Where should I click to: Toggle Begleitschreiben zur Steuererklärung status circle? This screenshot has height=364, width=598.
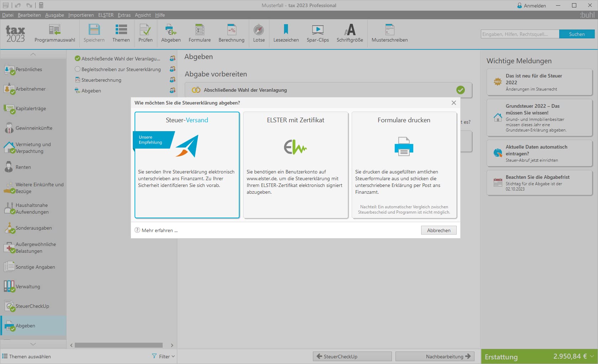click(x=77, y=69)
